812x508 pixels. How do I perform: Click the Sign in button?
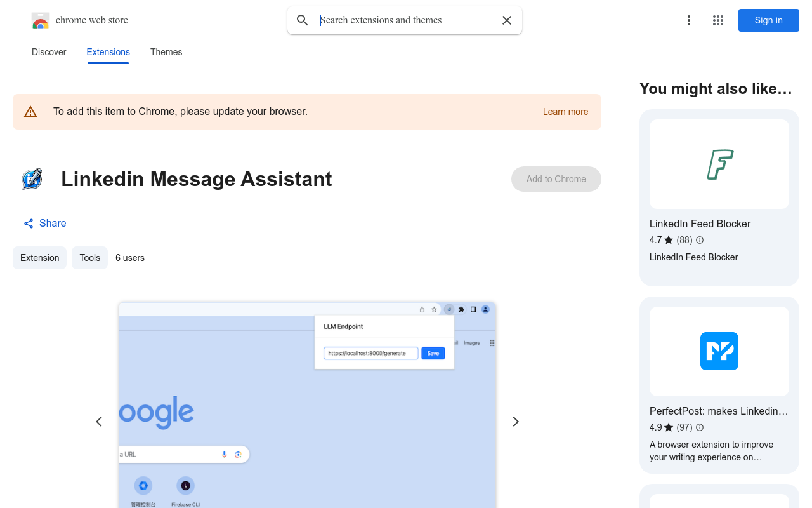[769, 20]
